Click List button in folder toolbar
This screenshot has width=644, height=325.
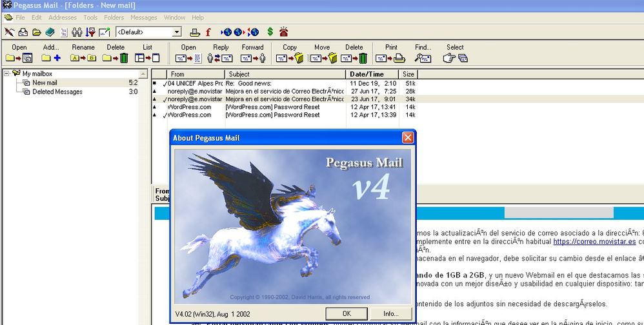[147, 54]
